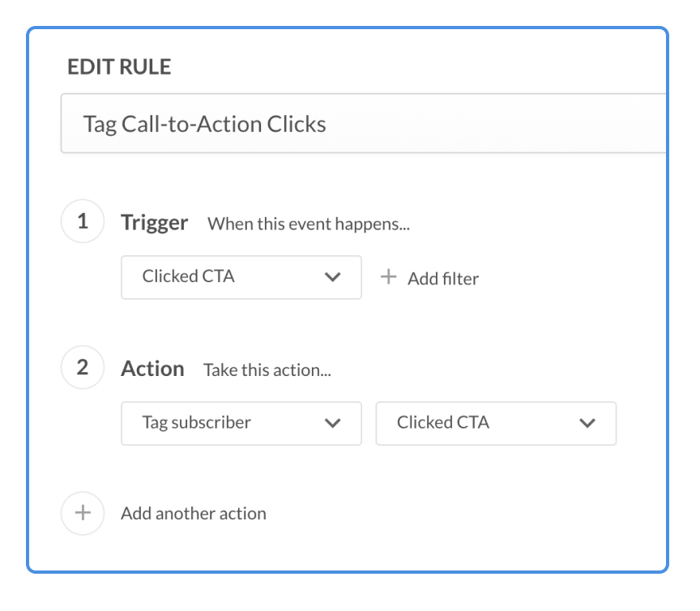Click the chevron on the Tag subscriber dropdown
The width and height of the screenshot is (700, 611).
pyautogui.click(x=332, y=423)
